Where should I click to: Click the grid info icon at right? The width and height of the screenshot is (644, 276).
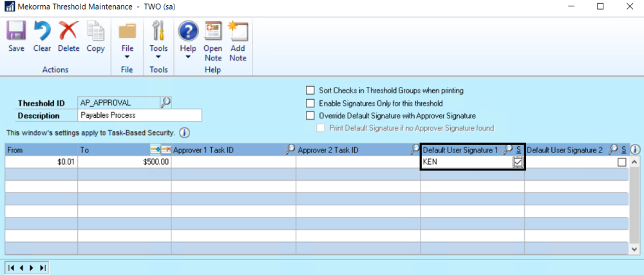coord(635,150)
